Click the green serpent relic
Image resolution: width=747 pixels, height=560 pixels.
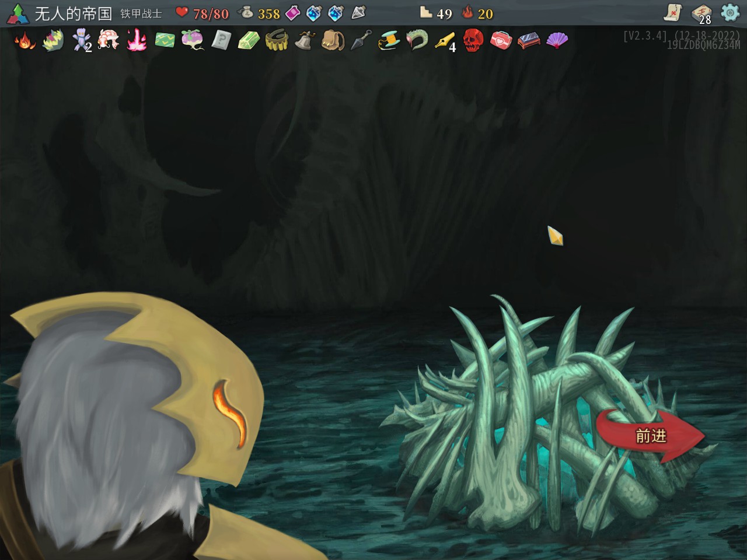coord(417,40)
